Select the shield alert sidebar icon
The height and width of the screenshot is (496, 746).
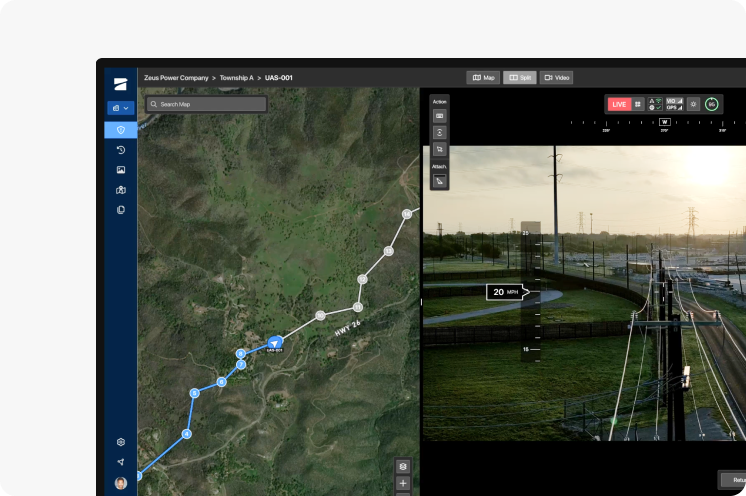point(121,130)
